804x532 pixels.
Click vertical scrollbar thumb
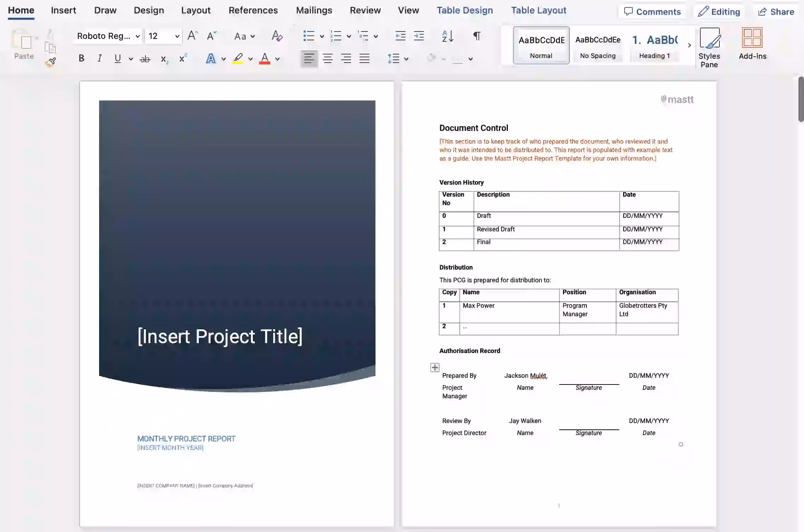pyautogui.click(x=801, y=99)
